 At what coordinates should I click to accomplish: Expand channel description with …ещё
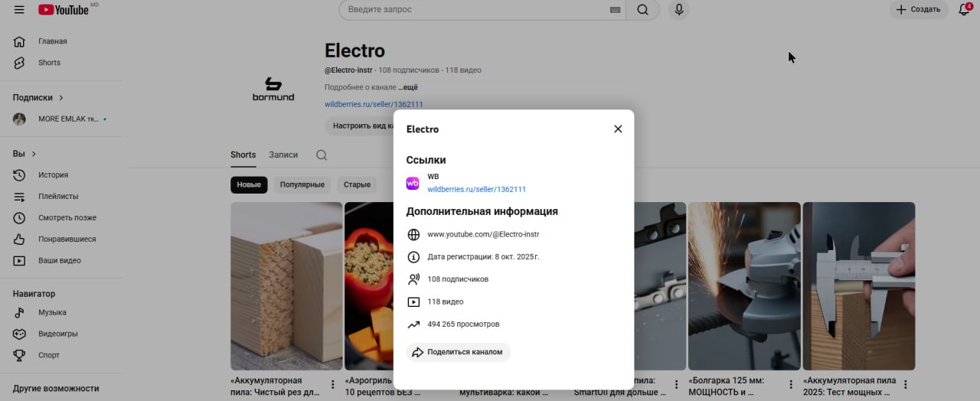407,87
